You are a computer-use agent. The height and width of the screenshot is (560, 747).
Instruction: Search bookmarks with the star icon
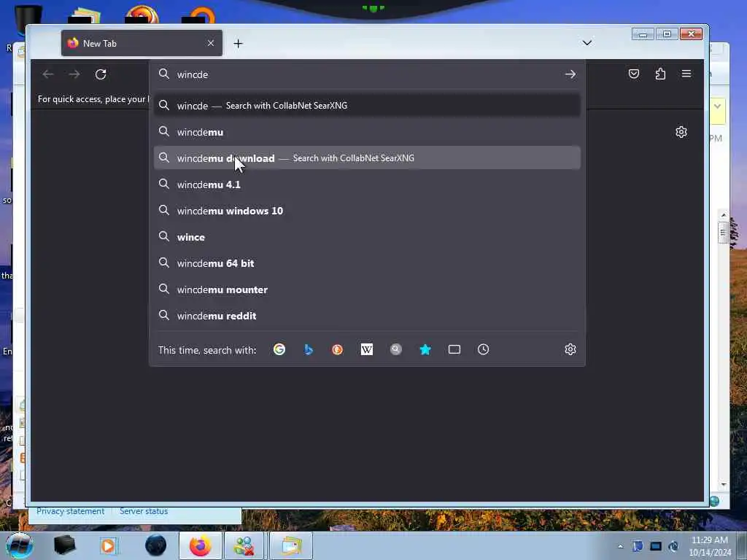425,349
